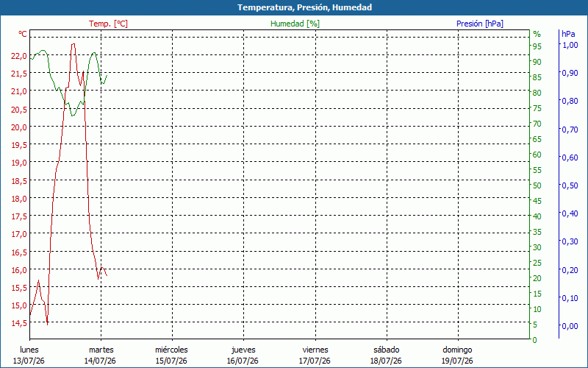Click the Presión [hPa] legend label
This screenshot has height=368, width=588.
click(480, 24)
